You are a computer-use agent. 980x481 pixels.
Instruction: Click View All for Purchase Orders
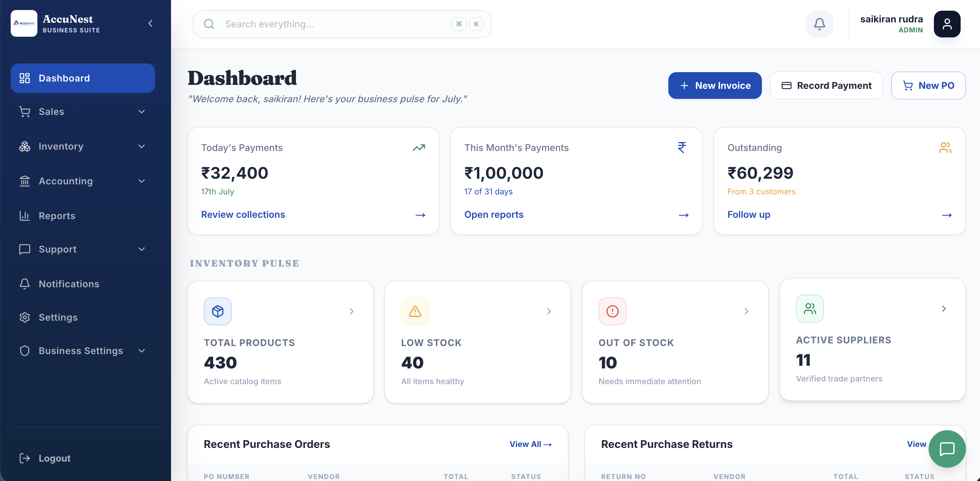[x=530, y=444]
